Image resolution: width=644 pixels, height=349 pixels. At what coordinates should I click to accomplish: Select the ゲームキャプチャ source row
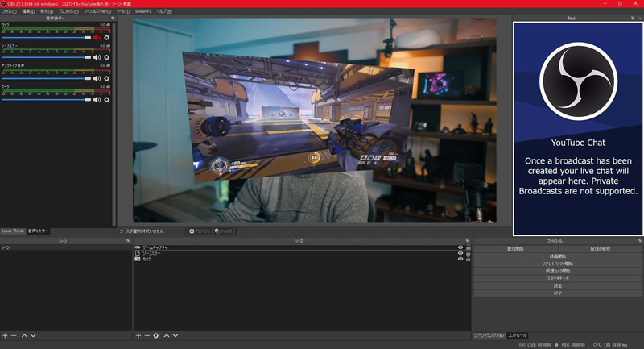click(302, 247)
